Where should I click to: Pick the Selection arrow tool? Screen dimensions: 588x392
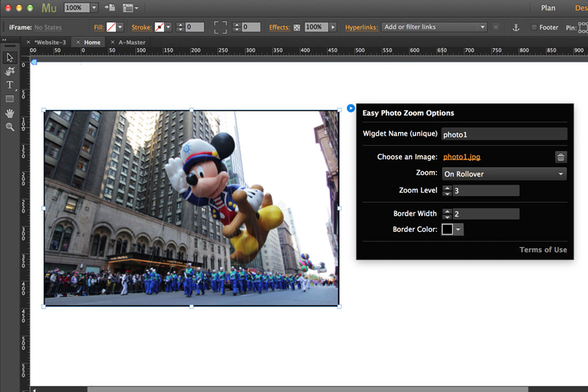tap(9, 57)
